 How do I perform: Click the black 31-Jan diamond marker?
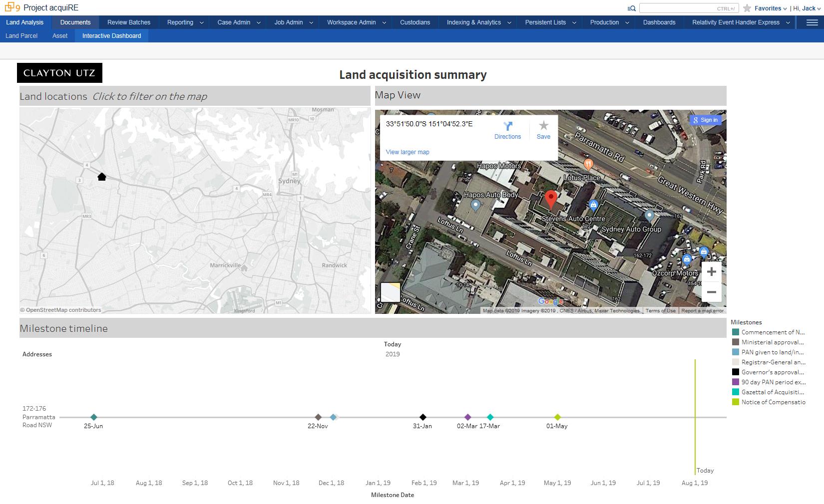tap(423, 417)
